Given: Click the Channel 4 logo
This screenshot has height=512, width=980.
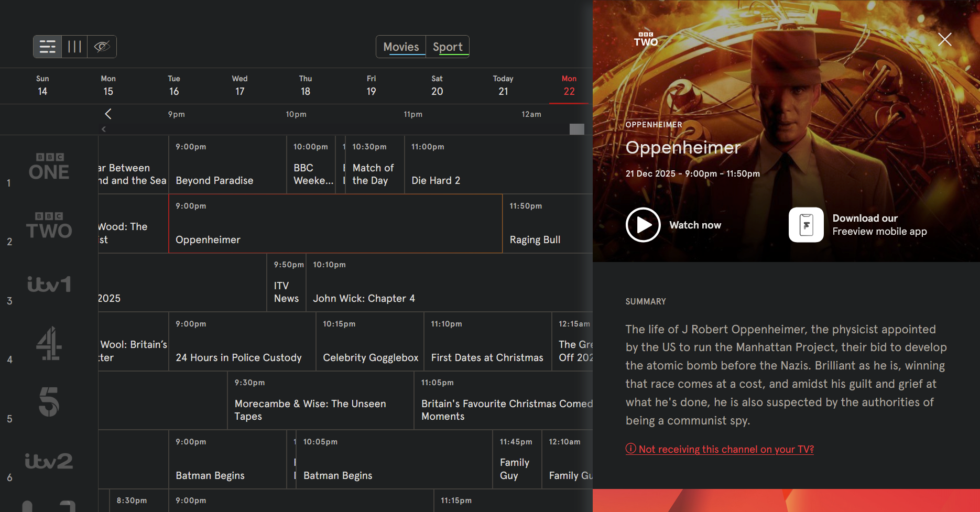Looking at the screenshot, I should coord(49,343).
